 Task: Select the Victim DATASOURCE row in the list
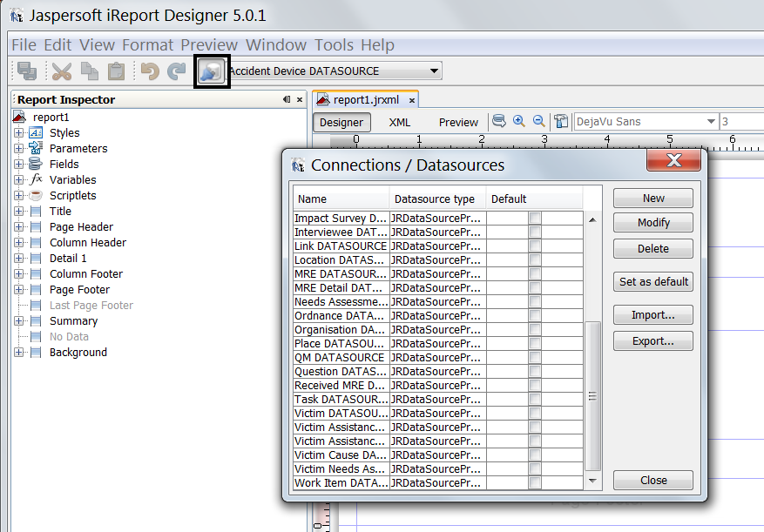[340, 413]
